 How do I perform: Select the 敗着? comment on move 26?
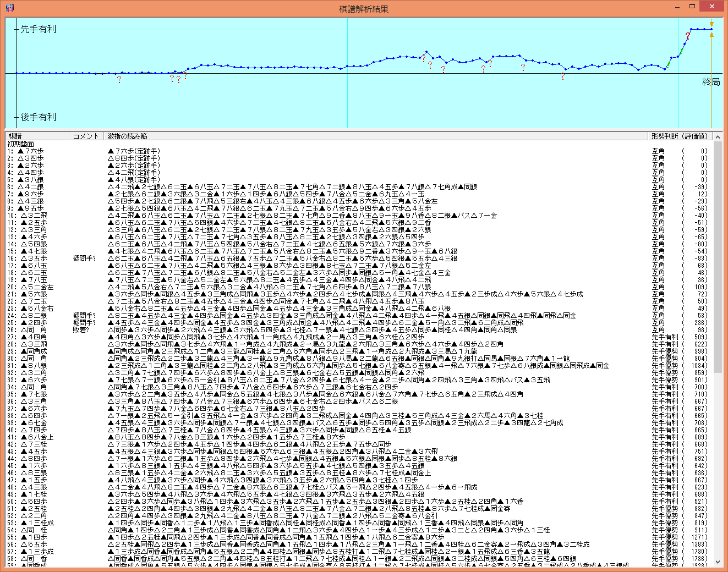coord(80,329)
